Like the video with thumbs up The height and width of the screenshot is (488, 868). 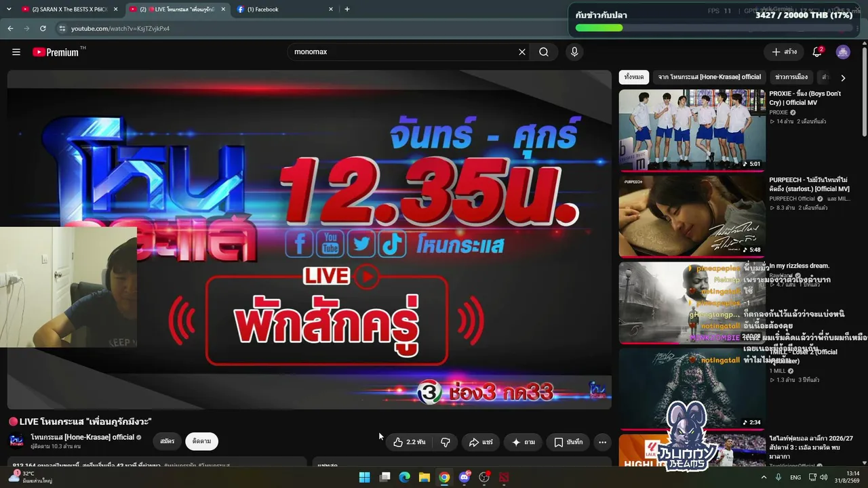click(410, 442)
